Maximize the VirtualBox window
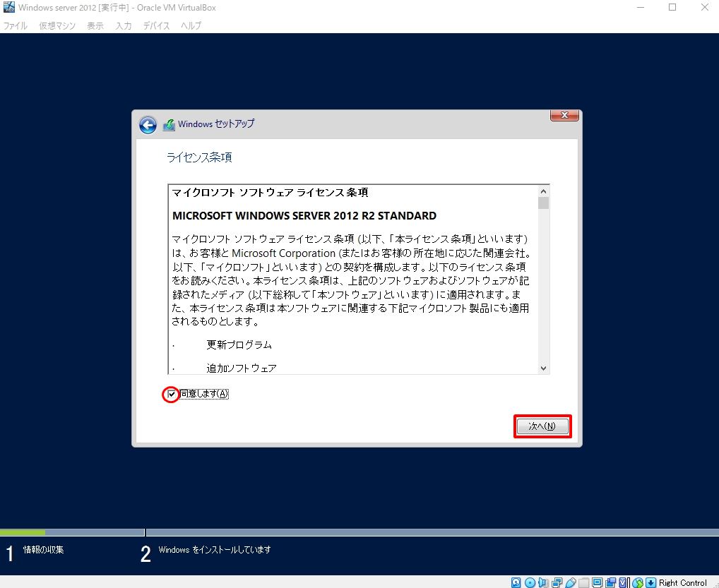The width and height of the screenshot is (719, 588). [672, 7]
